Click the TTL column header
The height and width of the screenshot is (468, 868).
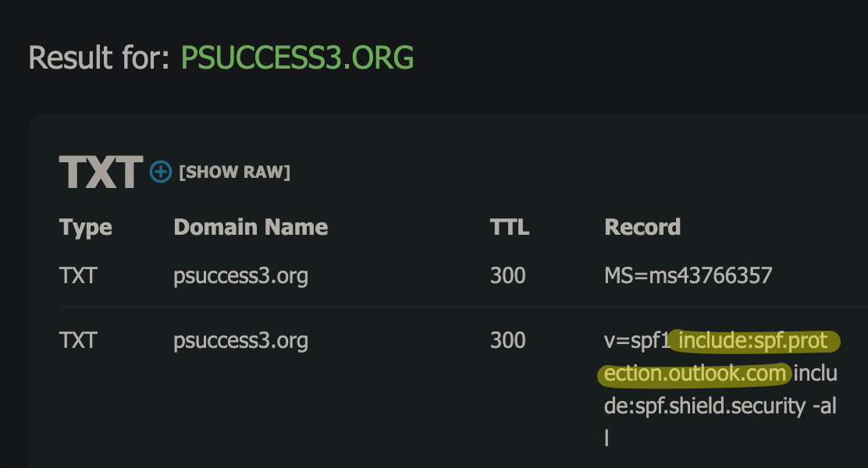[x=509, y=227]
